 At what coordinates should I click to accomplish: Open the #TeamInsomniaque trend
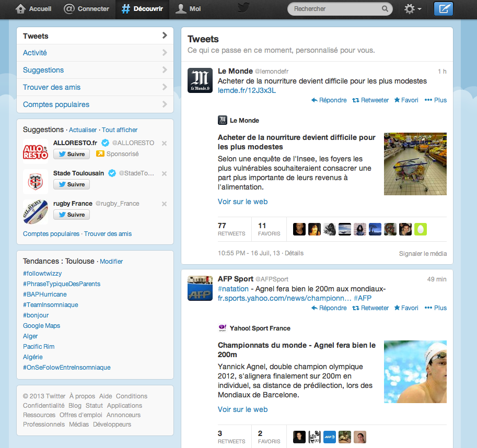[51, 305]
